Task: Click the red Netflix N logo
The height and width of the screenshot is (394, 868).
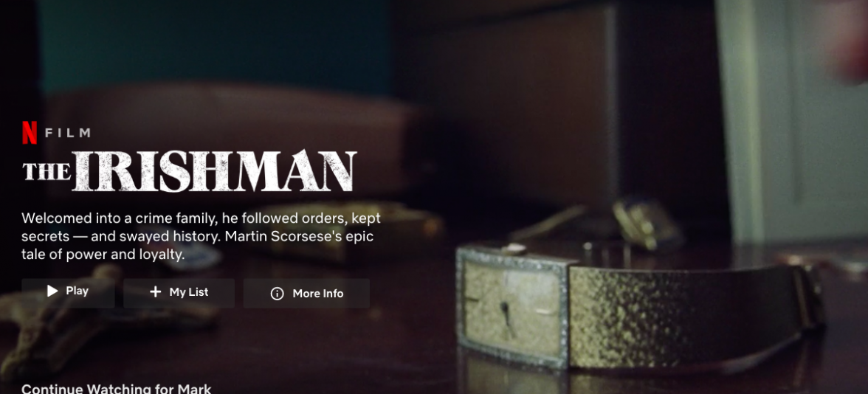Action: click(x=30, y=133)
